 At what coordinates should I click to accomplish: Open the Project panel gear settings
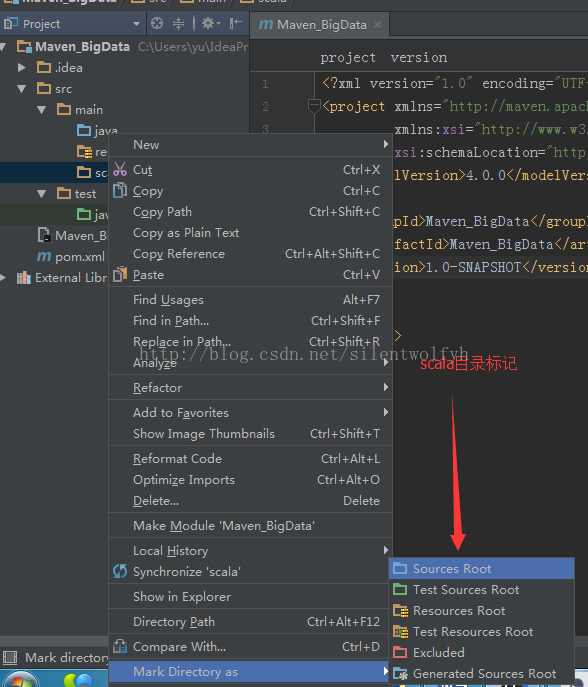pos(210,23)
